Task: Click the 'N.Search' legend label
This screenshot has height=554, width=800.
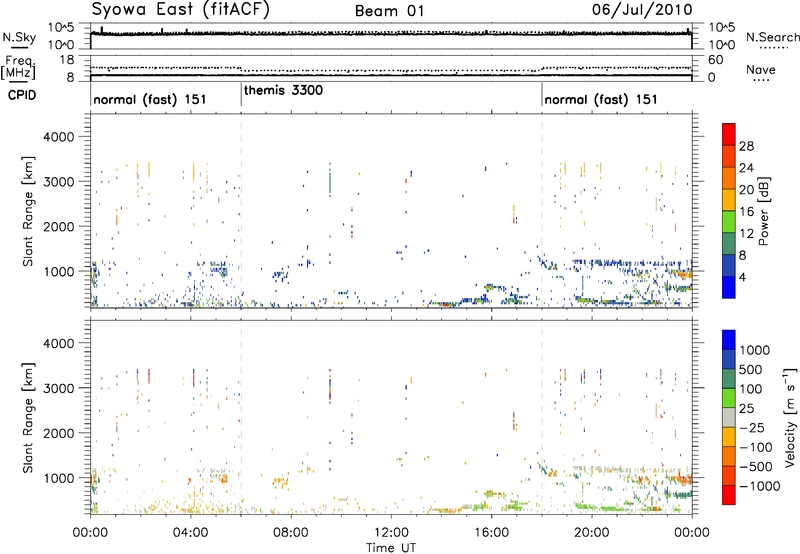Action: point(772,37)
